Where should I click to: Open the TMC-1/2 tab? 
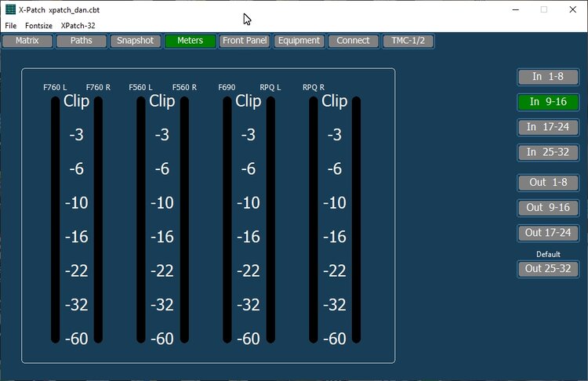click(408, 41)
